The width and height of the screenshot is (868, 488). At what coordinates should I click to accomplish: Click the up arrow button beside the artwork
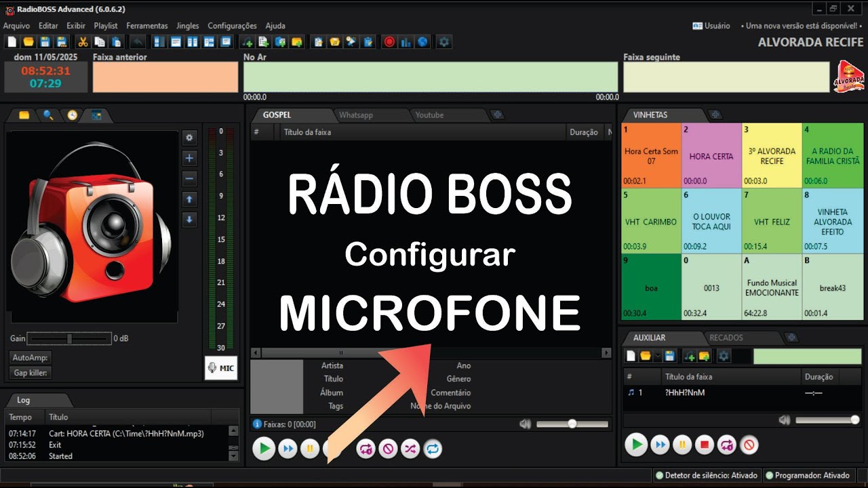click(190, 199)
